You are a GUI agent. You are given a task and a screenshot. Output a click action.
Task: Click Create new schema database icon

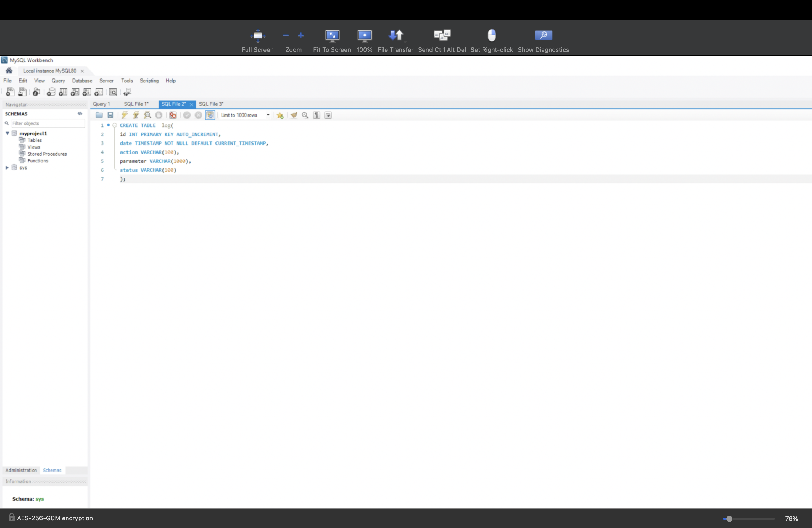coord(51,92)
